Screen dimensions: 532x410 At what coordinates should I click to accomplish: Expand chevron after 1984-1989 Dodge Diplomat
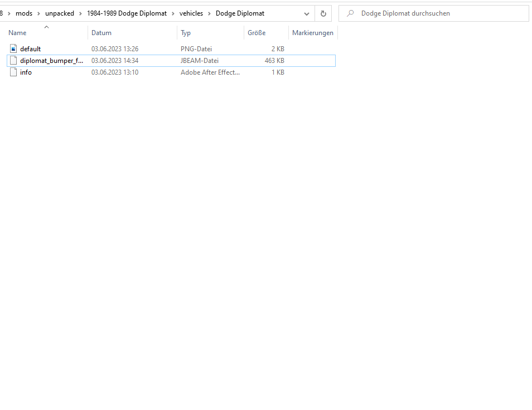[x=173, y=13]
